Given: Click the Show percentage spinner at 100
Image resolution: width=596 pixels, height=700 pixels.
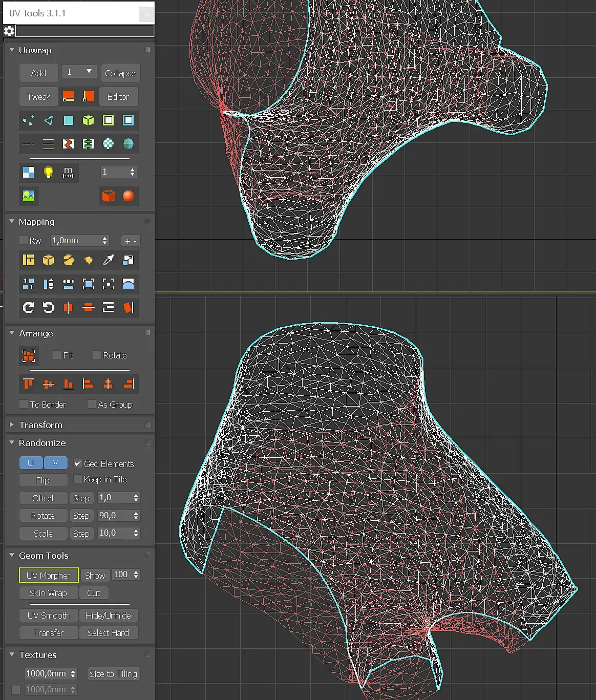Looking at the screenshot, I should click(x=136, y=575).
